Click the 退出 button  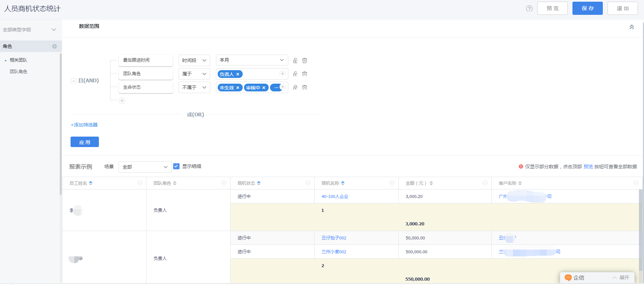point(623,8)
